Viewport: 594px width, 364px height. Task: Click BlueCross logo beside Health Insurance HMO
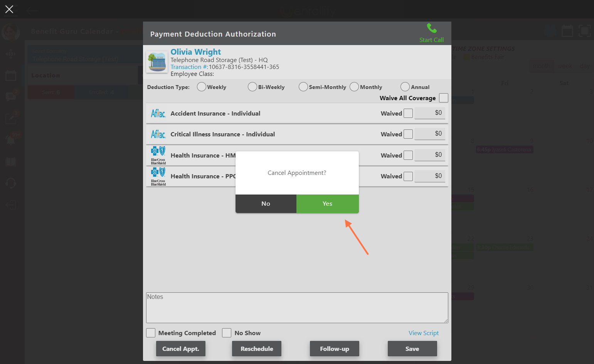(x=158, y=155)
